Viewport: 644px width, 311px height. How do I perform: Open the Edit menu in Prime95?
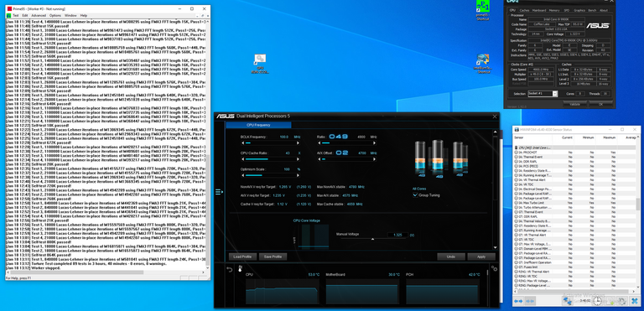click(x=25, y=16)
